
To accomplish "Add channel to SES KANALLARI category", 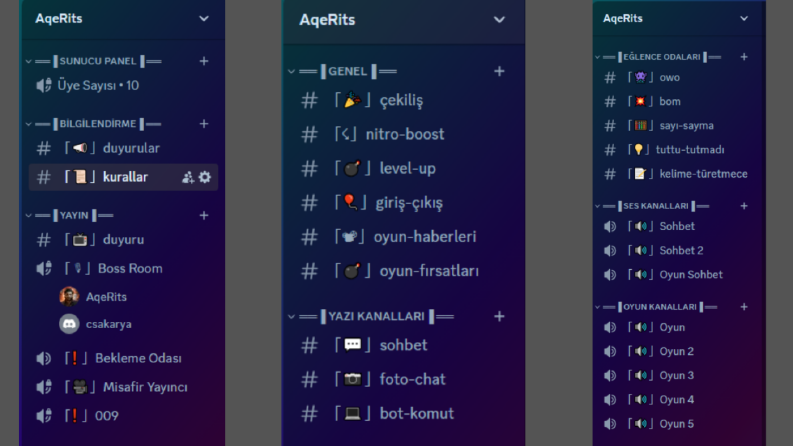I will click(744, 206).
